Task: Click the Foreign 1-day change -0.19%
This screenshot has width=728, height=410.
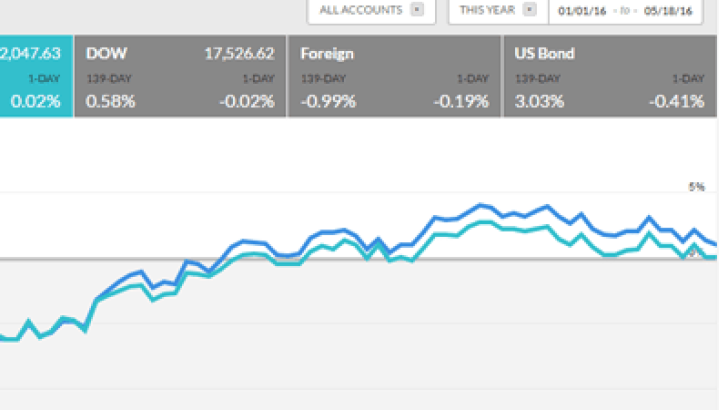Action: (x=461, y=101)
